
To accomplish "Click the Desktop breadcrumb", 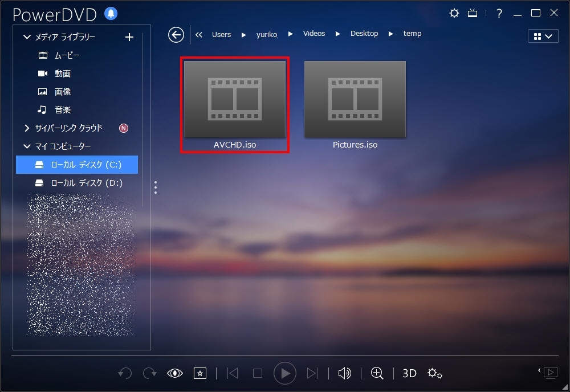I will pos(364,34).
